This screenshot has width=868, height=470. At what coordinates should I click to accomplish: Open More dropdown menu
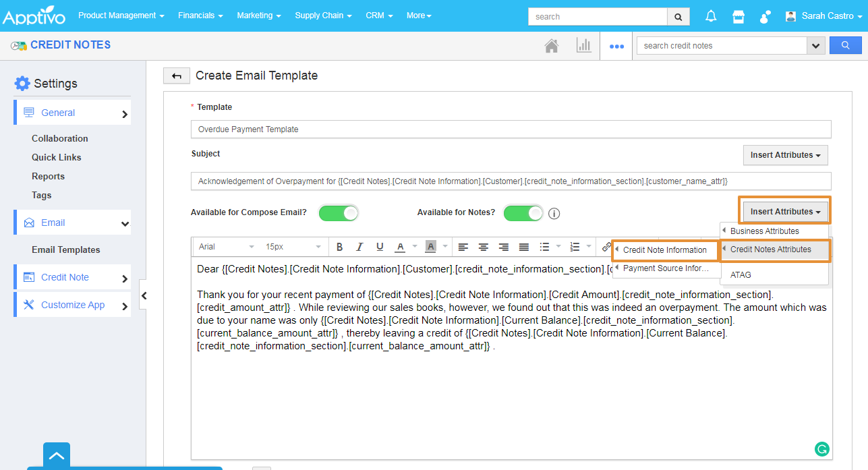419,16
